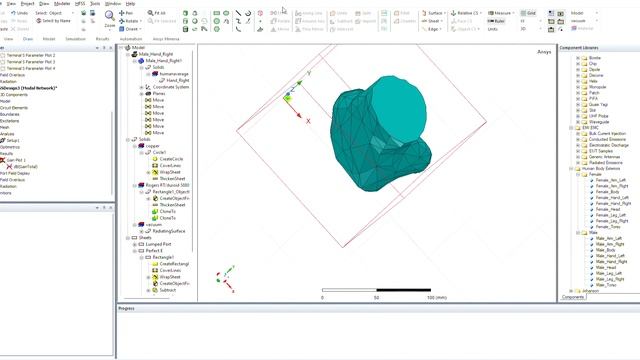The height and width of the screenshot is (360, 640).
Task: Click the Unite boolean icon
Action: [333, 13]
